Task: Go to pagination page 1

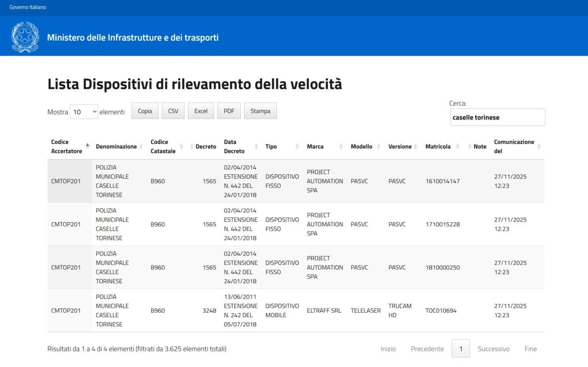Action: click(x=460, y=349)
